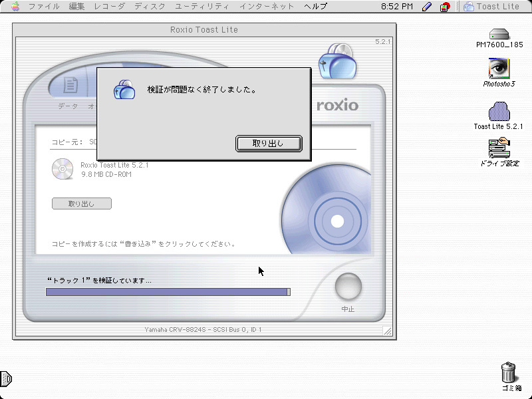Open the ファイル (File) menu
The width and height of the screenshot is (532, 399).
(x=44, y=7)
